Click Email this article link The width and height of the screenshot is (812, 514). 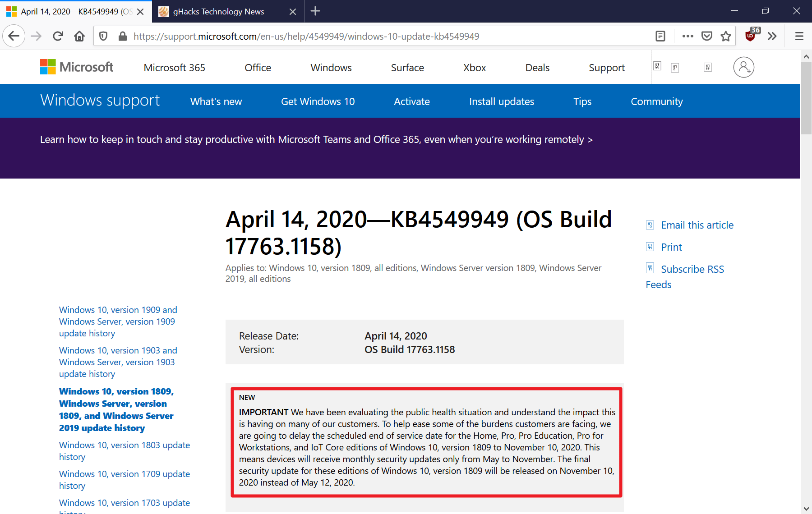click(x=697, y=225)
